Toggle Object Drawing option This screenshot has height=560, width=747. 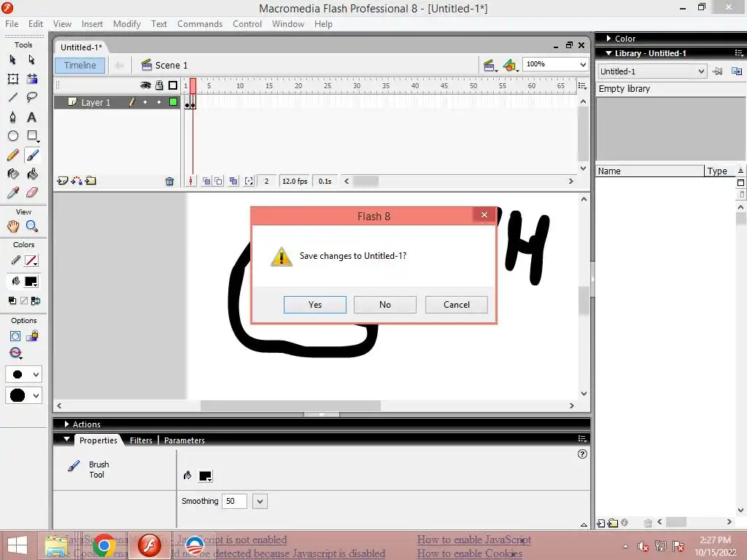coord(15,336)
